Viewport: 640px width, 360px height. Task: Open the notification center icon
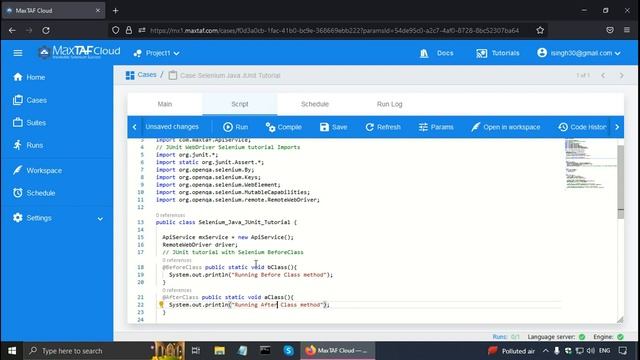(623, 351)
